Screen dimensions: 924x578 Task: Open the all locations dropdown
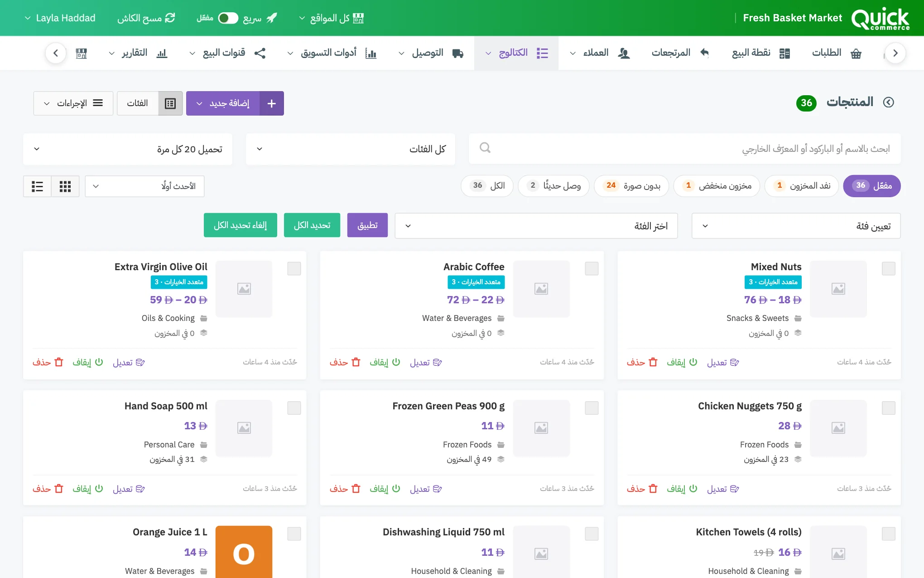tap(331, 18)
